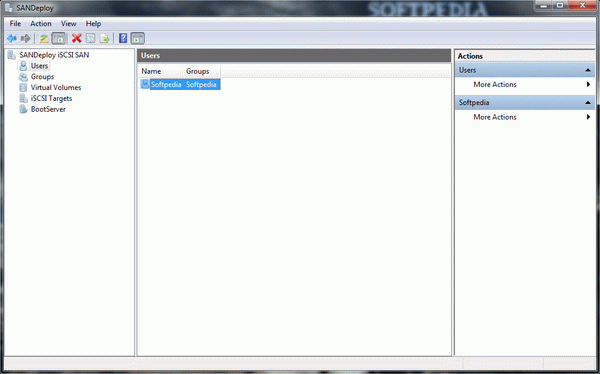Viewport: 600px width, 374px height.
Task: Expand More Actions arrow under Users
Action: 589,84
